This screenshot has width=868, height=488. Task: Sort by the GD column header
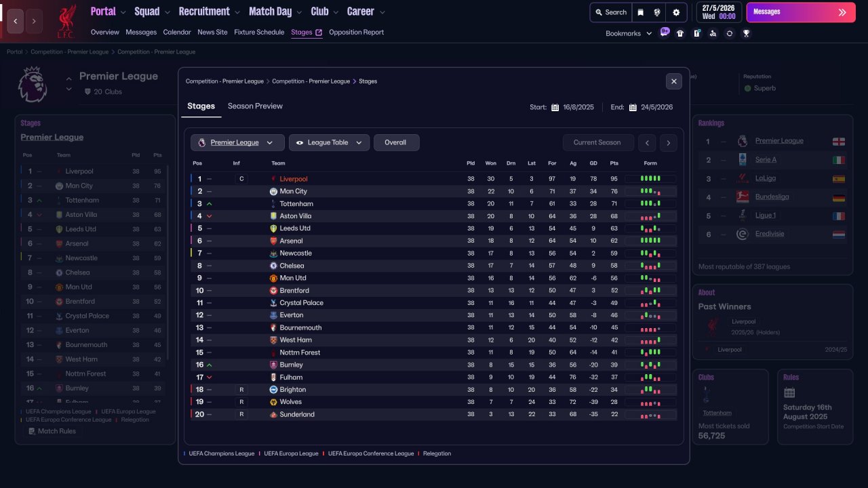pos(593,163)
